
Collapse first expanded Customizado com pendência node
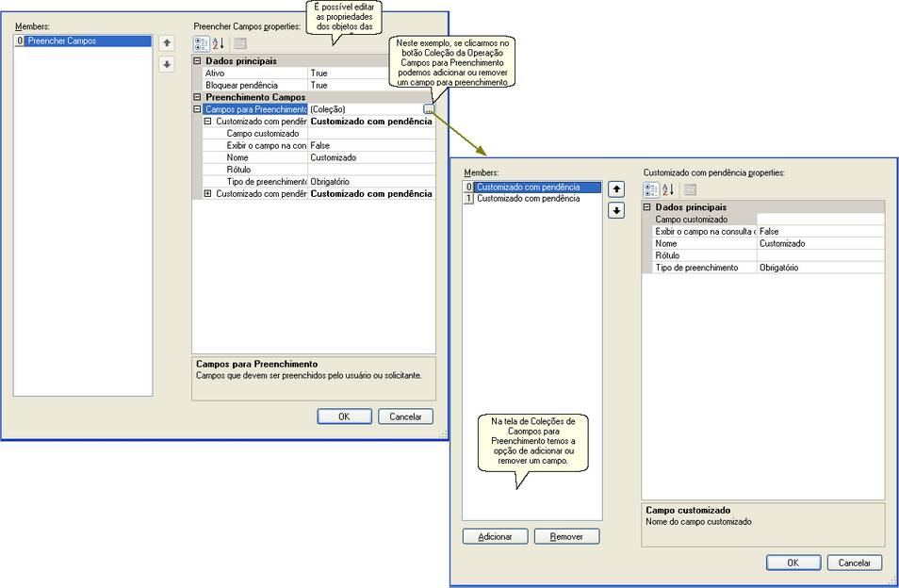[207, 121]
